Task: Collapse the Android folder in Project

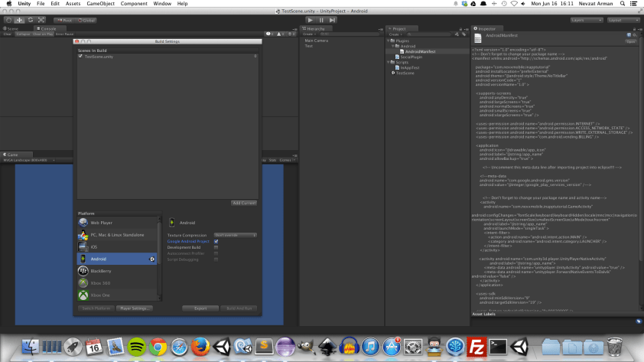Action: (x=393, y=46)
